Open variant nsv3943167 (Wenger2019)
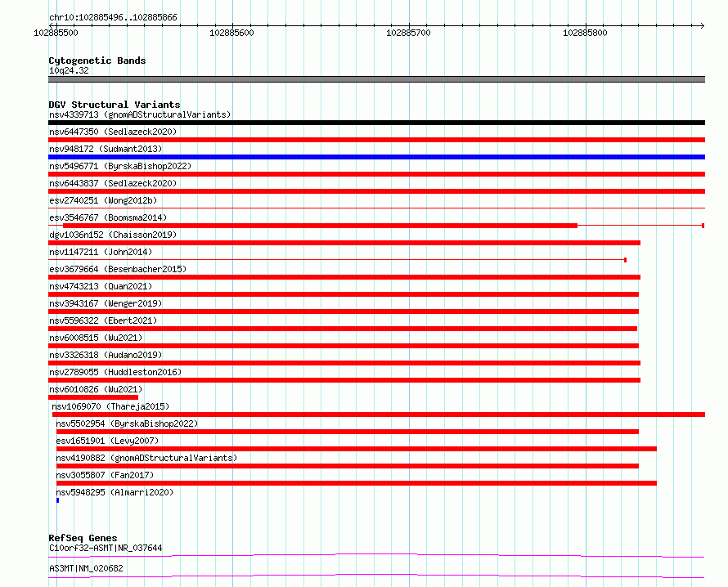The image size is (728, 587). [x=106, y=303]
